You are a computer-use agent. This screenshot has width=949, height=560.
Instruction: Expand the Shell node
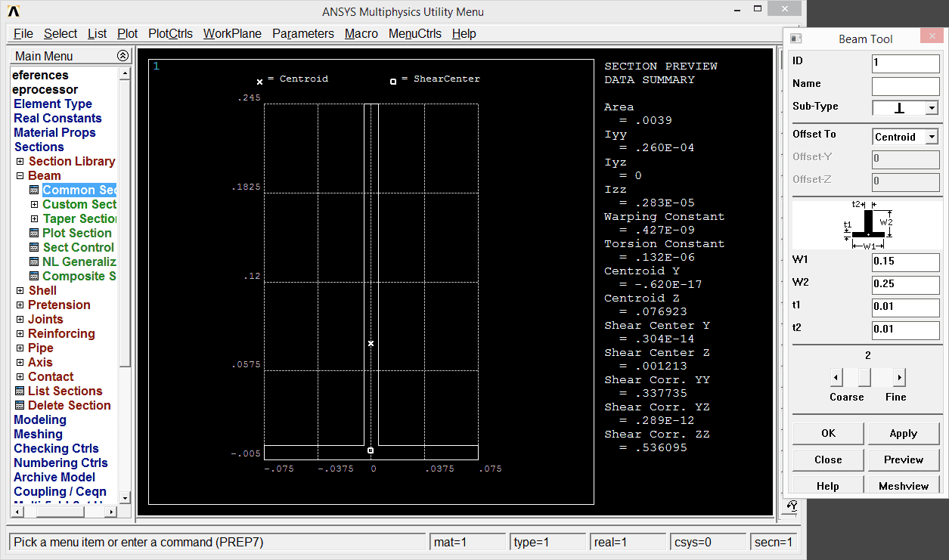pyautogui.click(x=20, y=291)
